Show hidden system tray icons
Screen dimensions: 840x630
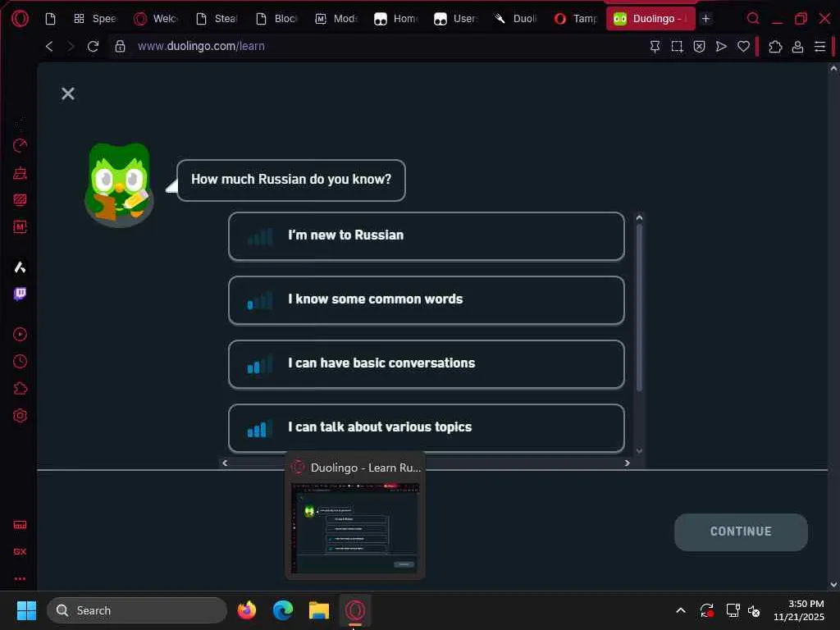click(681, 610)
